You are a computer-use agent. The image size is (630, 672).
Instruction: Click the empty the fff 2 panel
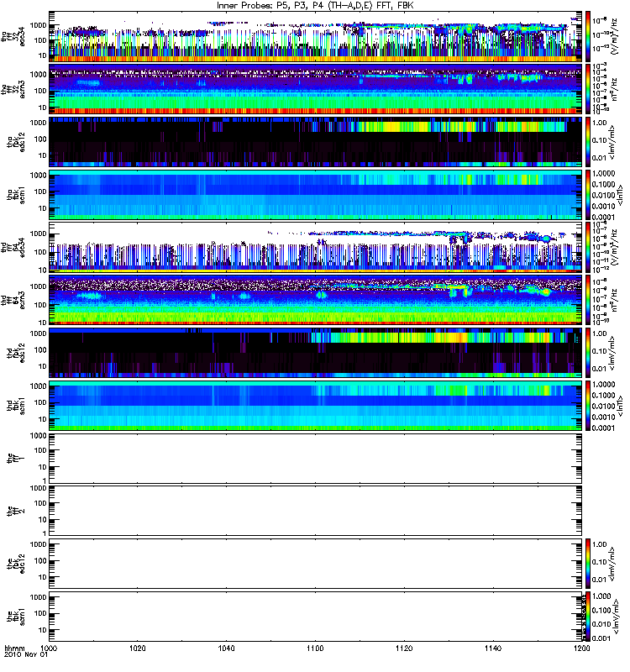(316, 511)
